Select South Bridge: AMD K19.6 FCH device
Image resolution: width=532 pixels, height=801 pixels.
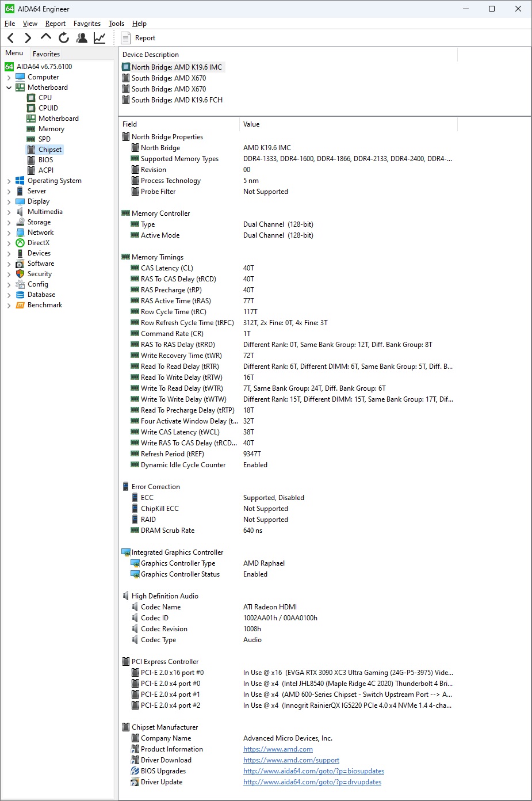177,100
